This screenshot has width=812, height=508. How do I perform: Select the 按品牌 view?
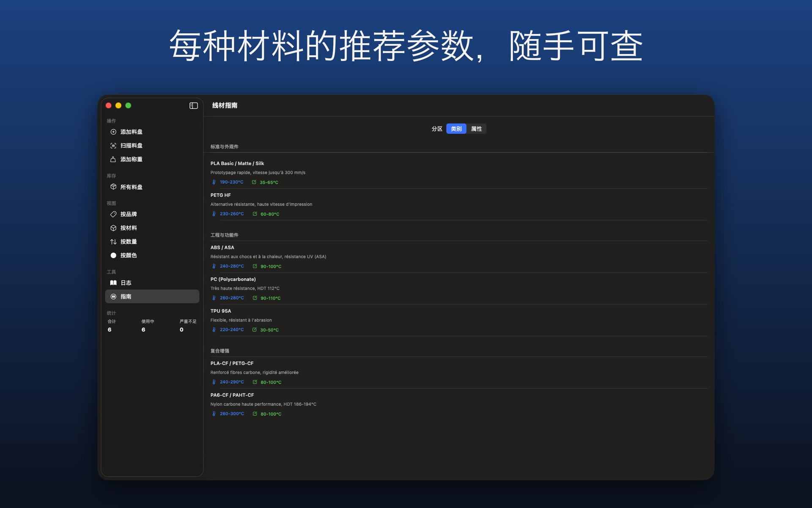click(152, 214)
